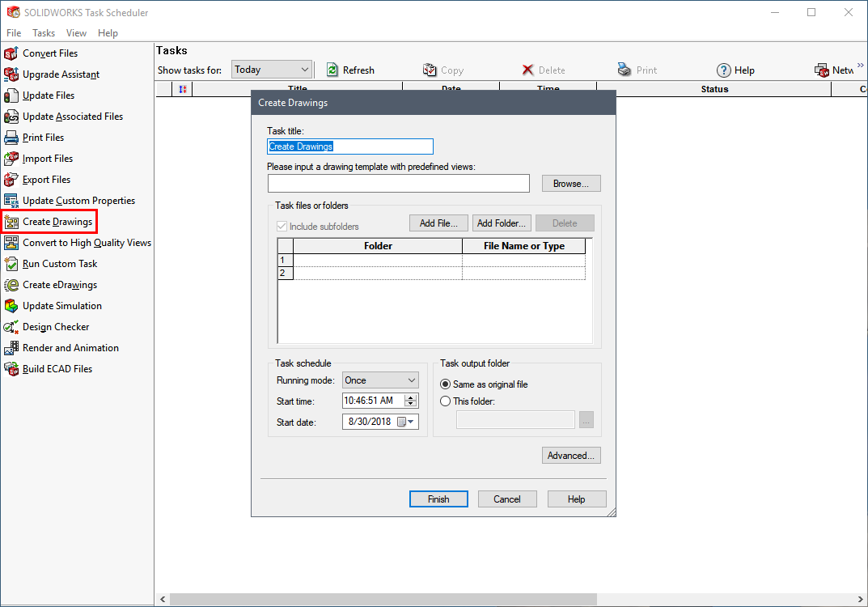Open the View menu
This screenshot has width=868, height=607.
coord(76,33)
